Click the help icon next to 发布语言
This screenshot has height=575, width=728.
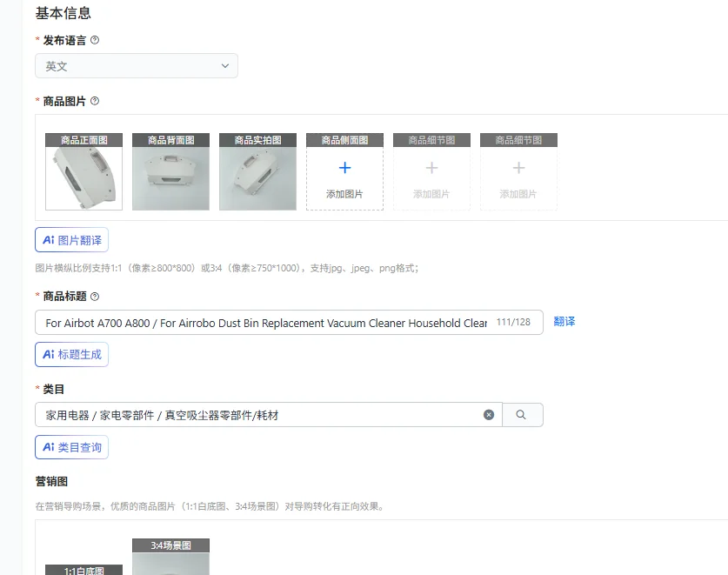point(95,40)
